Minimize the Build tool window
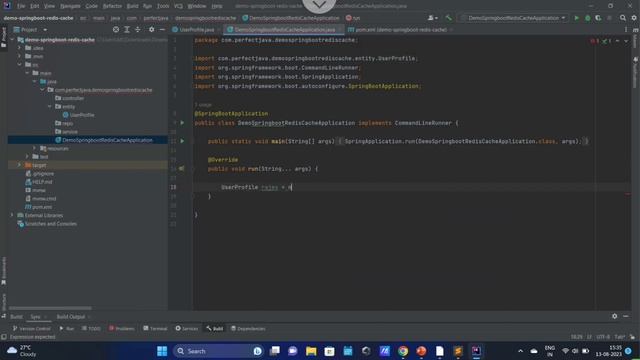Viewport: 640px width, 360px height. coord(625,316)
